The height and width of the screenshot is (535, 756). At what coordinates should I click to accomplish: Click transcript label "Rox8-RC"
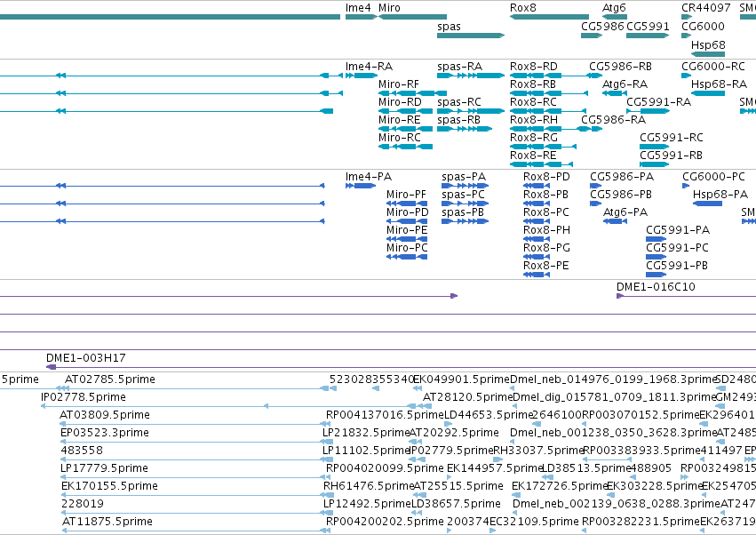(533, 102)
